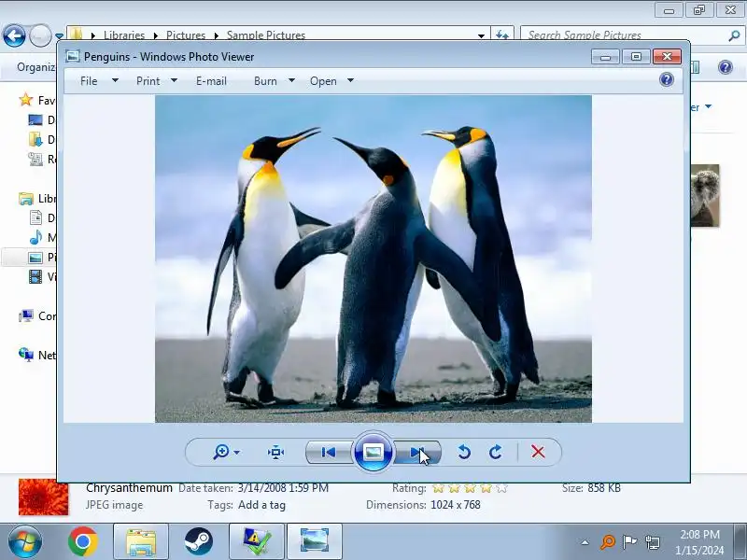Expand the zoom dropdown arrow
747x560 pixels.
pos(237,453)
